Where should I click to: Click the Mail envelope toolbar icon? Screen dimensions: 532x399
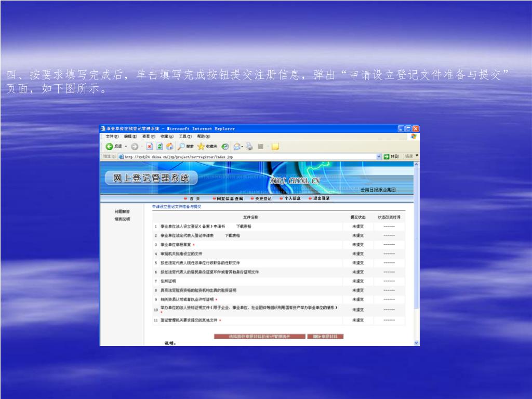[x=237, y=147]
